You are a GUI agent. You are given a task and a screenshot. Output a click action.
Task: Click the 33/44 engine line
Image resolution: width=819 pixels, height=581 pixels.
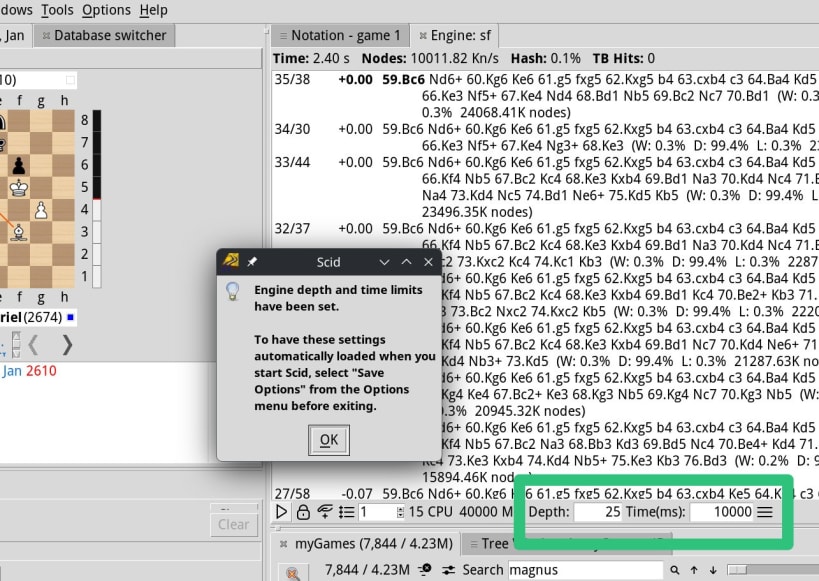(x=545, y=187)
